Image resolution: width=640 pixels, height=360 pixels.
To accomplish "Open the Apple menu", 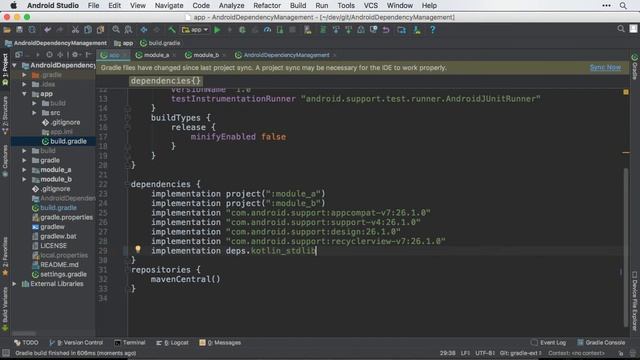I will (13, 6).
